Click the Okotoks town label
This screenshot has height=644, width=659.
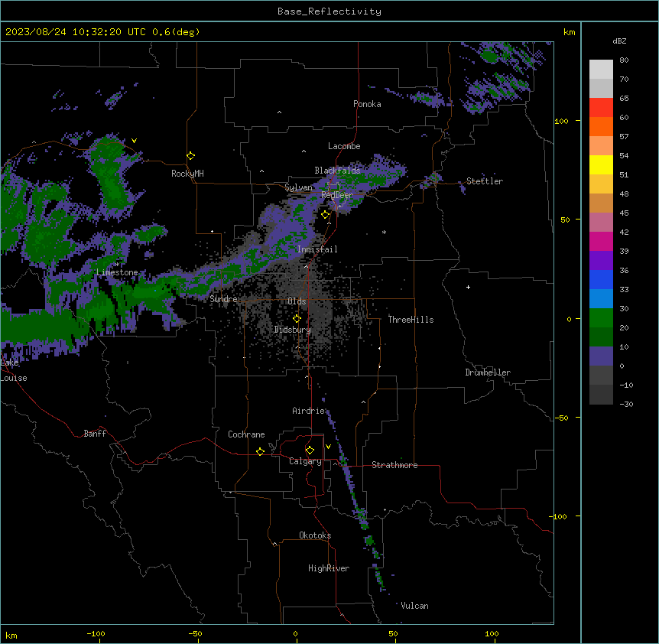tap(315, 535)
